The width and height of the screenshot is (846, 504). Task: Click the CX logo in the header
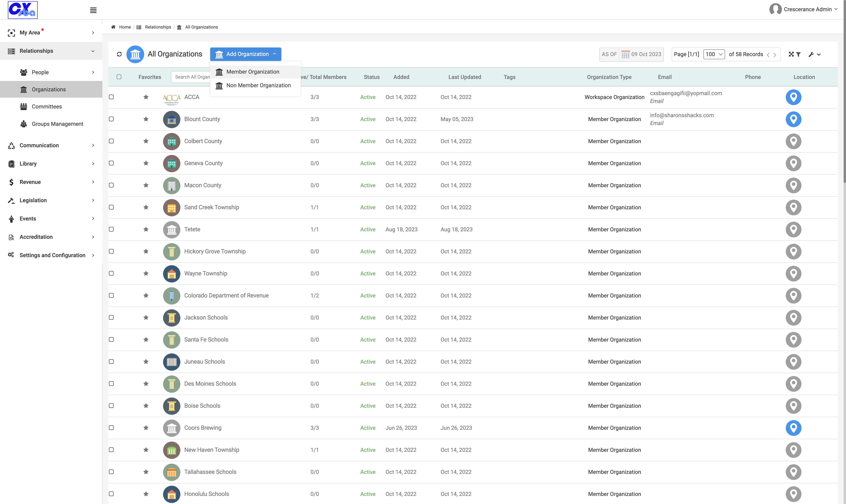pos(23,10)
